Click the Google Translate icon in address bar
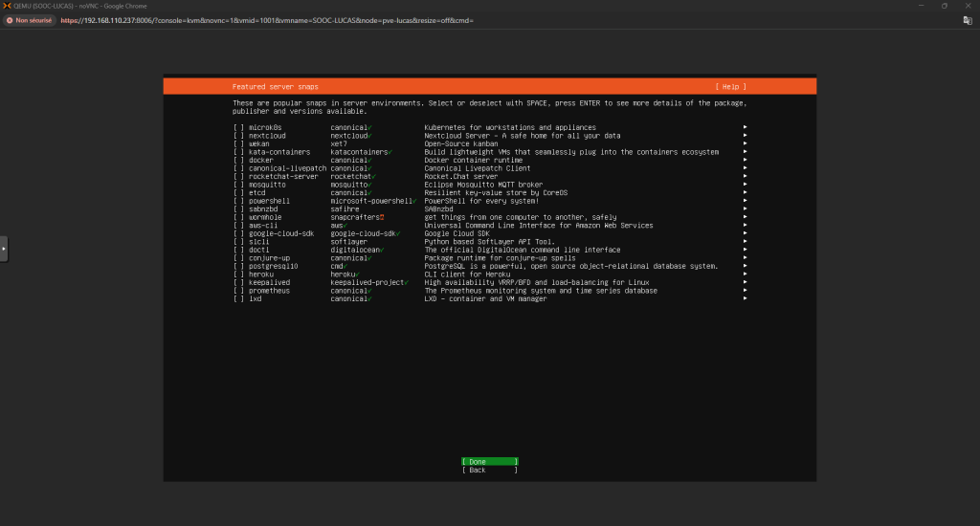 point(968,20)
